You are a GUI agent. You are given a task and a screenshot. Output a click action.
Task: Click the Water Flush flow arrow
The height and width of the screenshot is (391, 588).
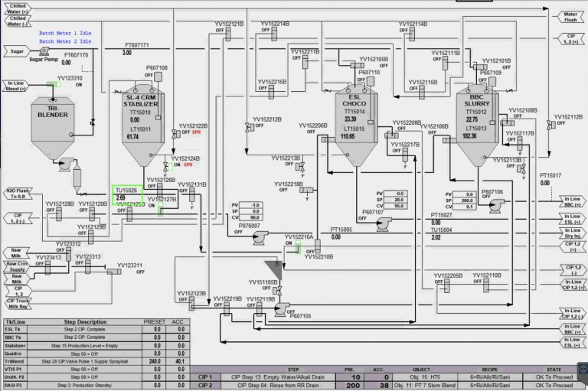click(570, 17)
